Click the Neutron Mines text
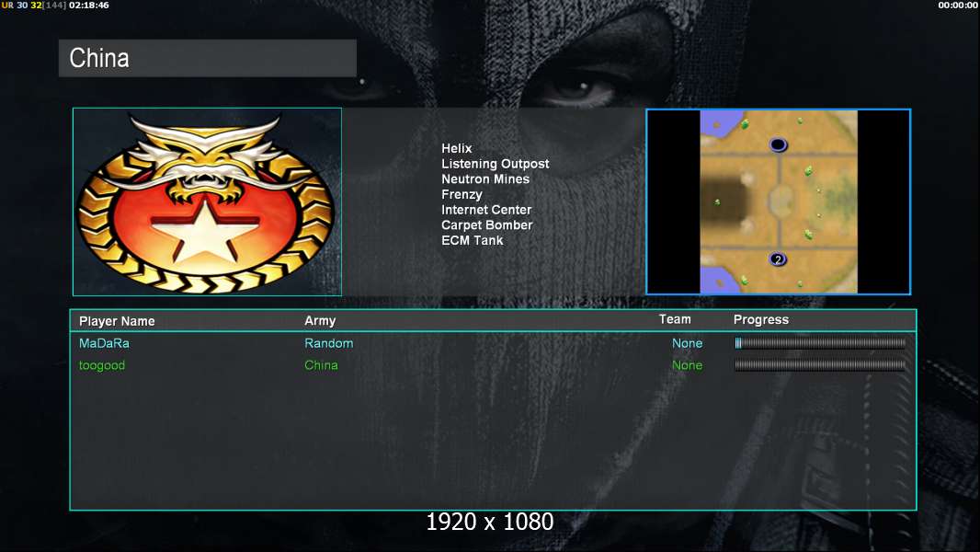 click(x=485, y=178)
